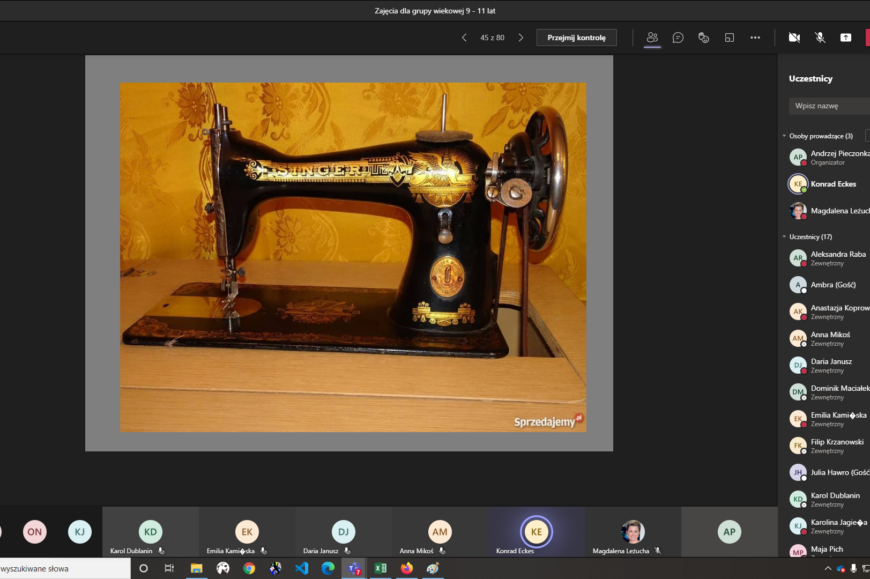
Task: Click the Przejmij kontrolę button
Action: pyautogui.click(x=576, y=38)
